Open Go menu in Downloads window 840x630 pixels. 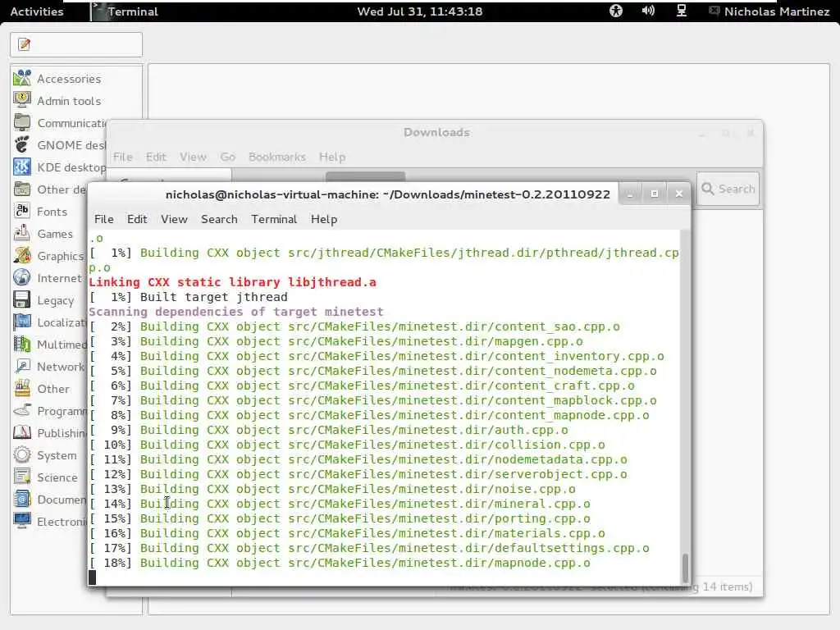pyautogui.click(x=228, y=157)
